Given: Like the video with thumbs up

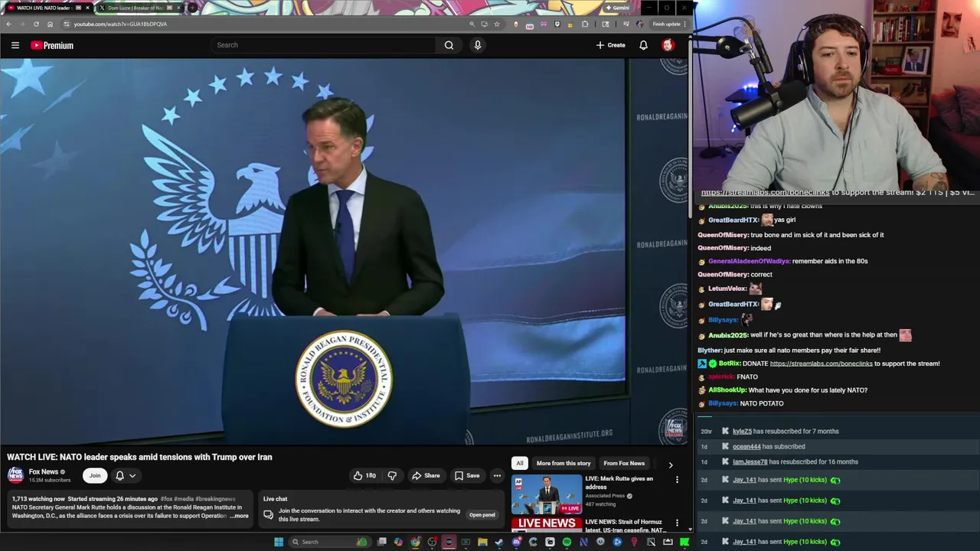Looking at the screenshot, I should [364, 475].
